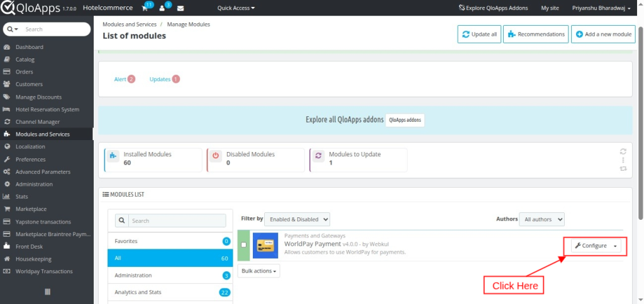Click the Disabled Modules power icon

[x=215, y=156]
